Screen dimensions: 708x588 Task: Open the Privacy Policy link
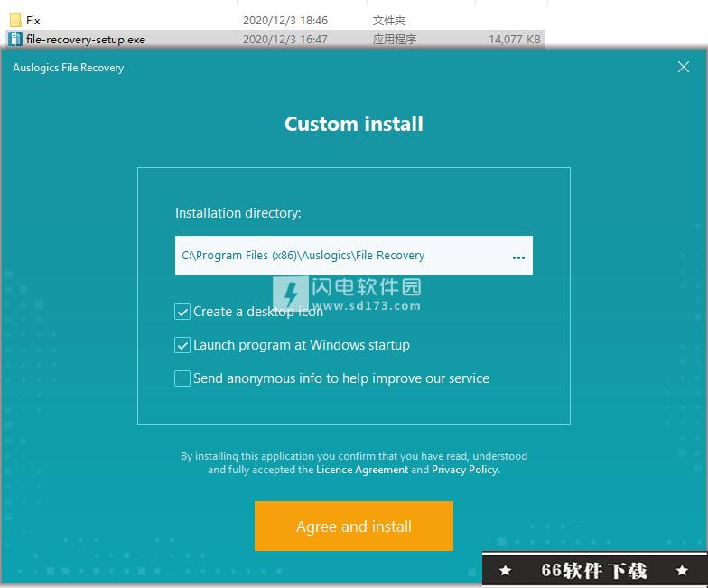[x=465, y=470]
